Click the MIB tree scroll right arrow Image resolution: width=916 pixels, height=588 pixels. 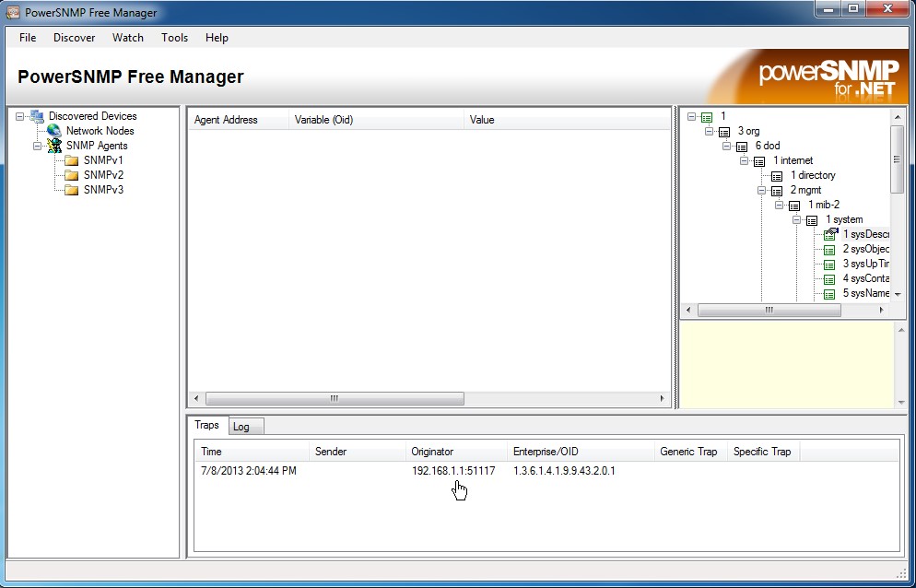[882, 310]
